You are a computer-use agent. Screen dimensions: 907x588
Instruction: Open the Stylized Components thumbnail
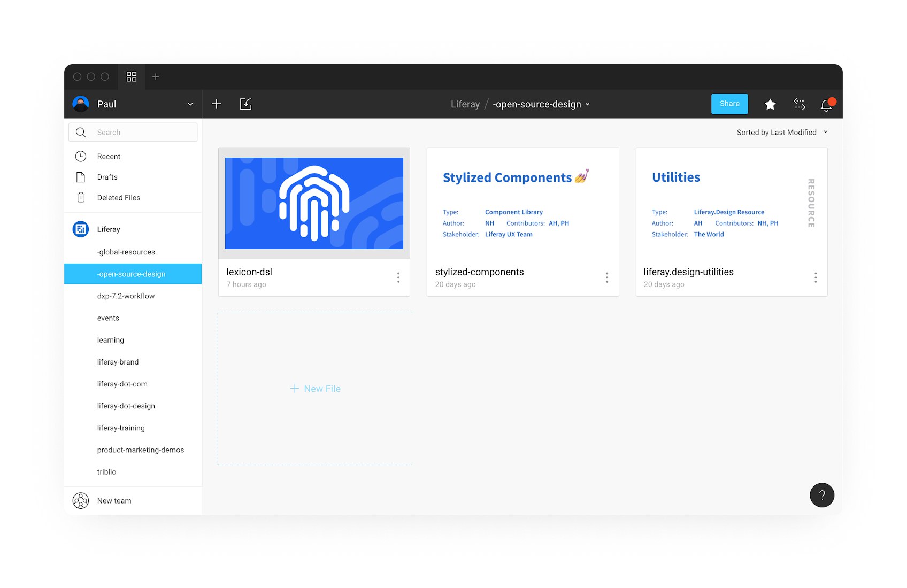523,203
